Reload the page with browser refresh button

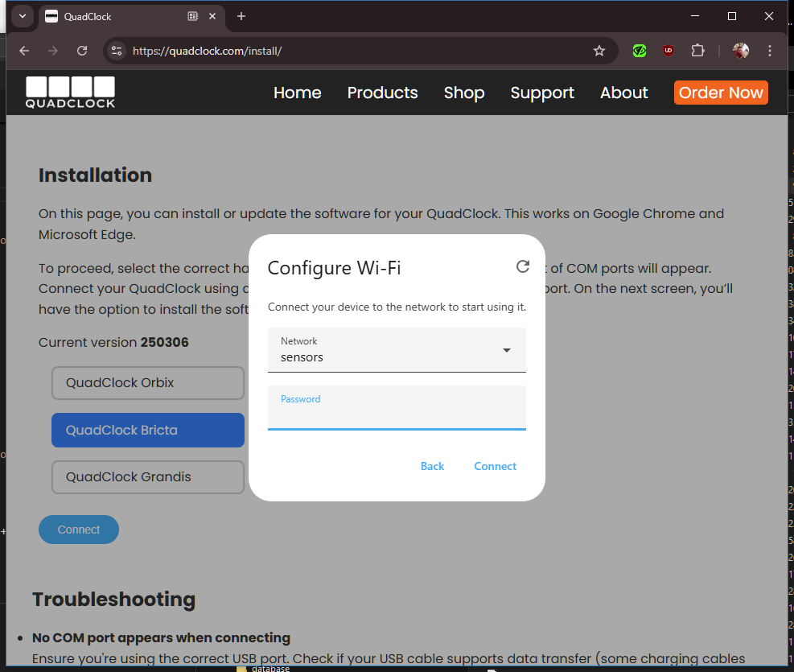pyautogui.click(x=82, y=51)
